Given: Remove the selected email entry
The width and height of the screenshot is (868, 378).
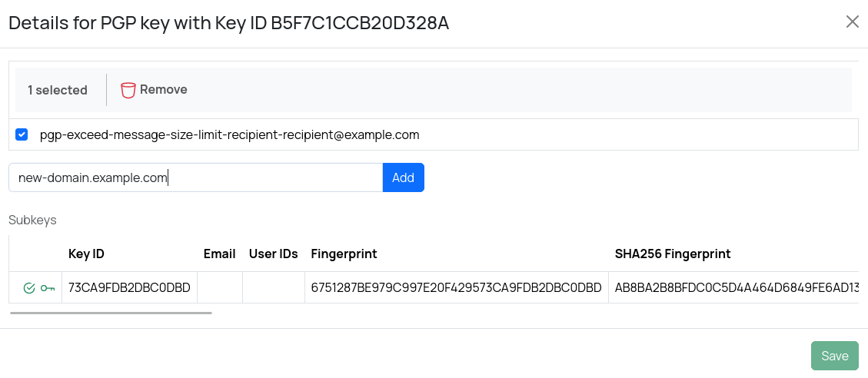Looking at the screenshot, I should pos(155,90).
